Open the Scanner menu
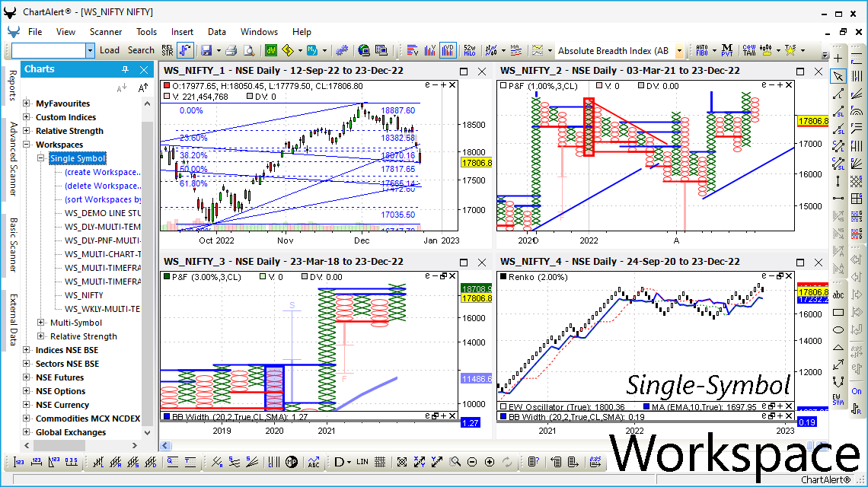Image resolution: width=868 pixels, height=487 pixels. (106, 32)
